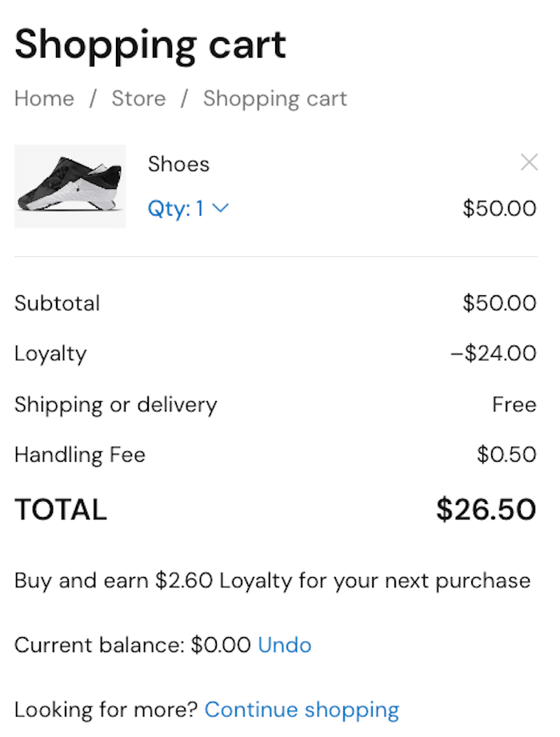The width and height of the screenshot is (560, 737).
Task: Click the Free shipping label
Action: pos(514,404)
